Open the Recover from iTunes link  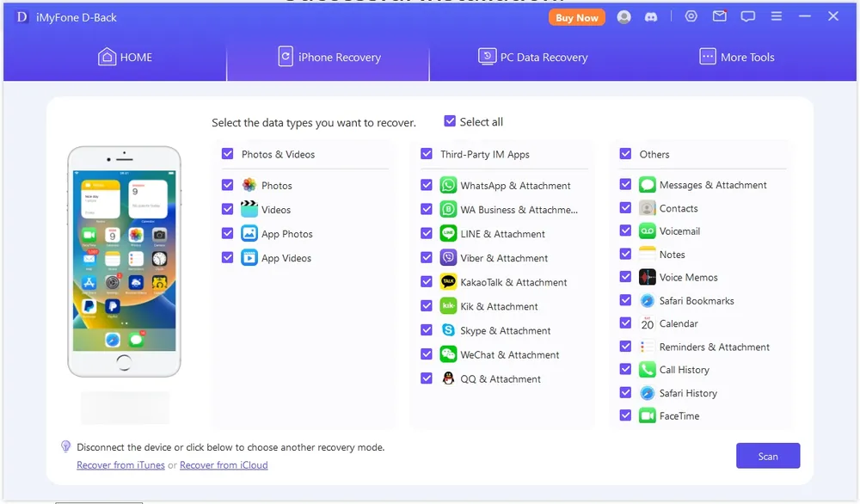120,465
